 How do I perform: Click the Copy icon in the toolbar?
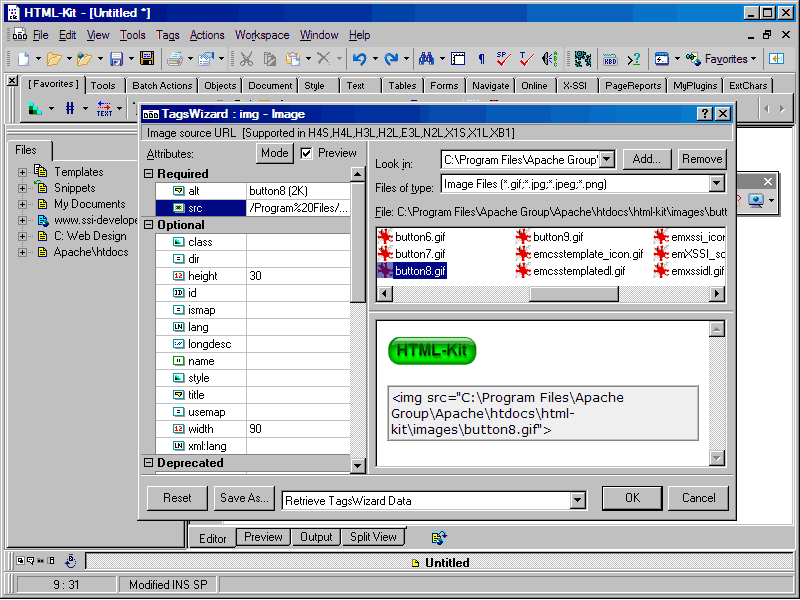[269, 59]
